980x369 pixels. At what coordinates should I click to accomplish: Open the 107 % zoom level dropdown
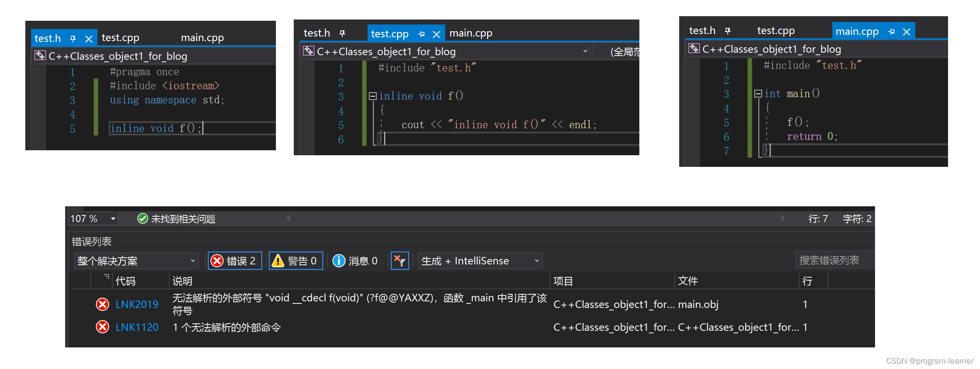pyautogui.click(x=113, y=219)
